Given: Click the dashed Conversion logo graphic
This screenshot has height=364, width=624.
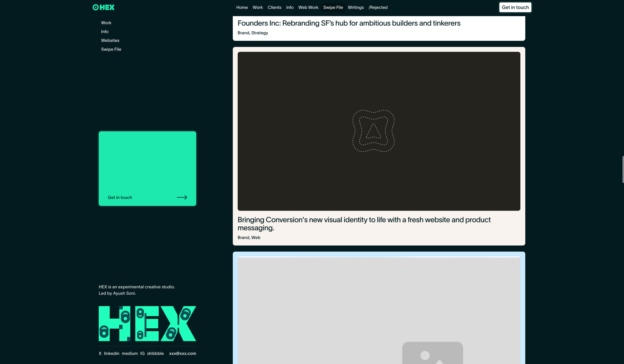Looking at the screenshot, I should coord(374,131).
